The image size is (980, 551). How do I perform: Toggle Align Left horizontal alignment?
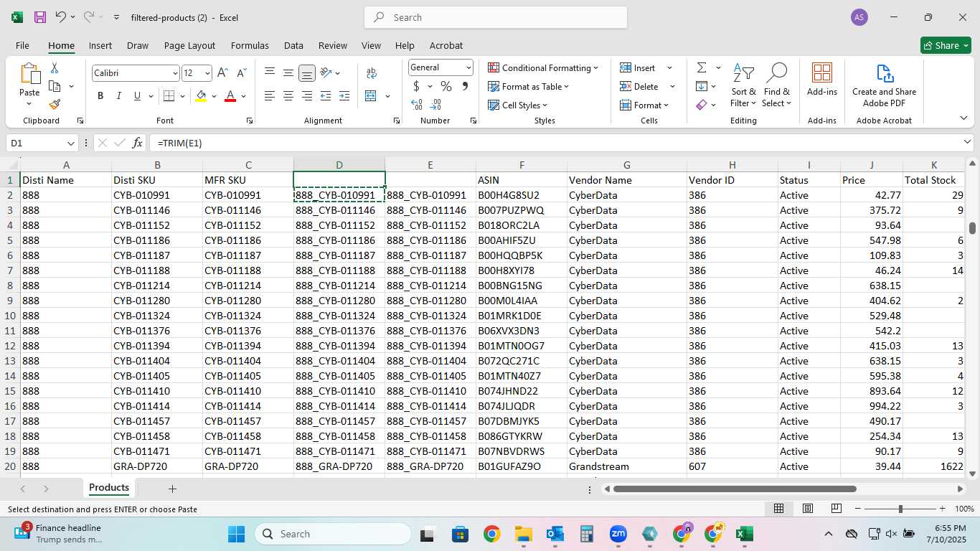click(270, 96)
